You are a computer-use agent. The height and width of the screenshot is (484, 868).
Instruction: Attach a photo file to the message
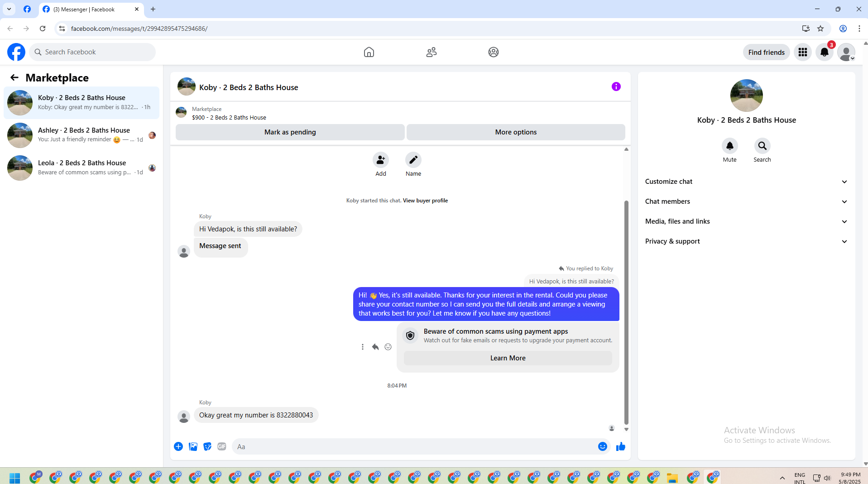click(x=193, y=446)
